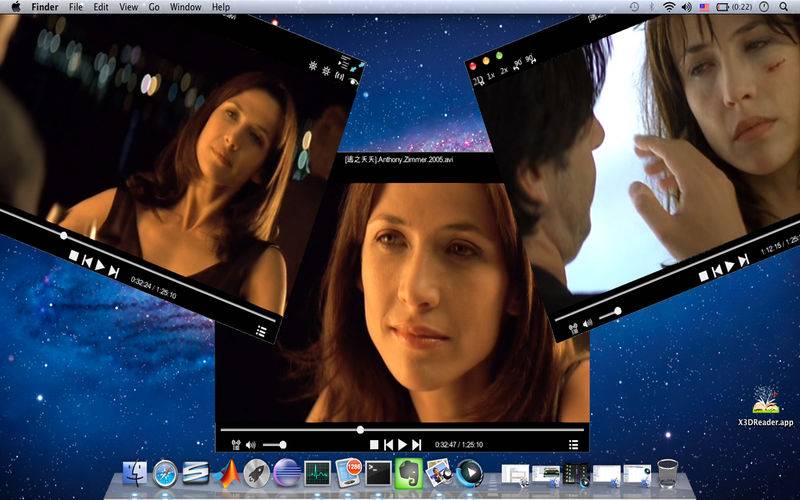This screenshot has height=500, width=800.
Task: Click the play button in the left tilted player
Action: click(101, 265)
